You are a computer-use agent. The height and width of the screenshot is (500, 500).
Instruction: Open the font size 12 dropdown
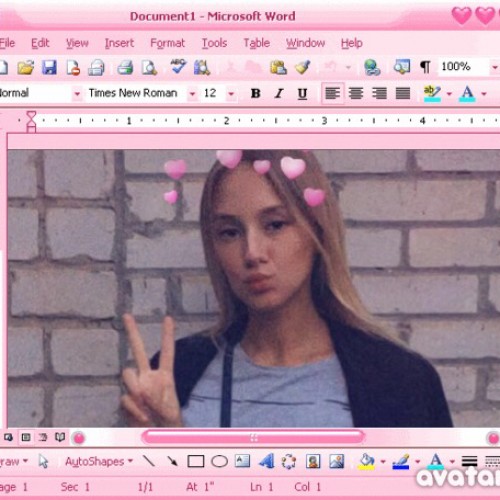231,94
